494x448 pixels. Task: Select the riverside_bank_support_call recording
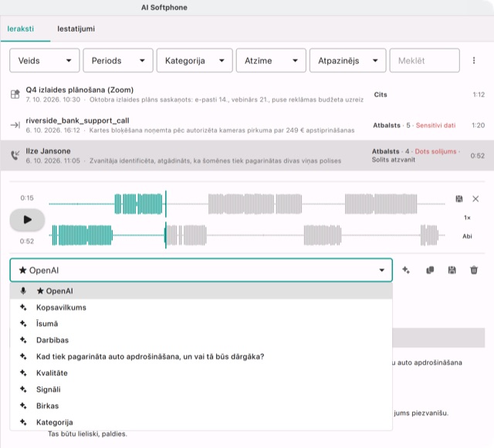[x=247, y=125]
